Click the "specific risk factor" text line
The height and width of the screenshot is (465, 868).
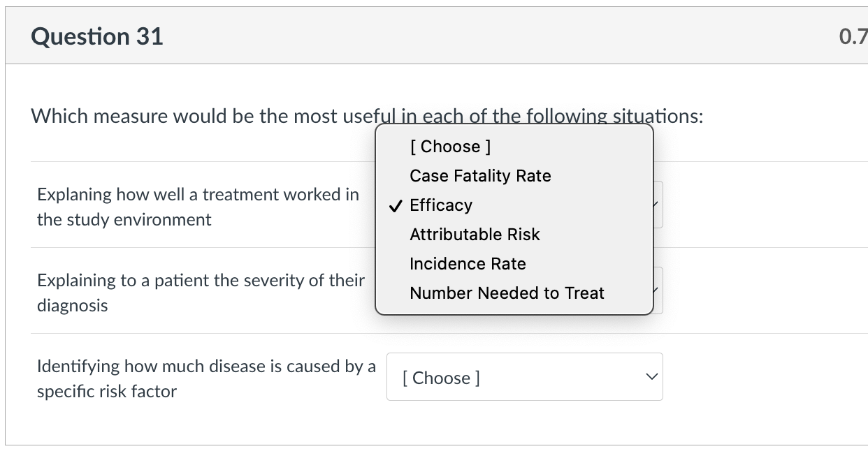pyautogui.click(x=107, y=392)
